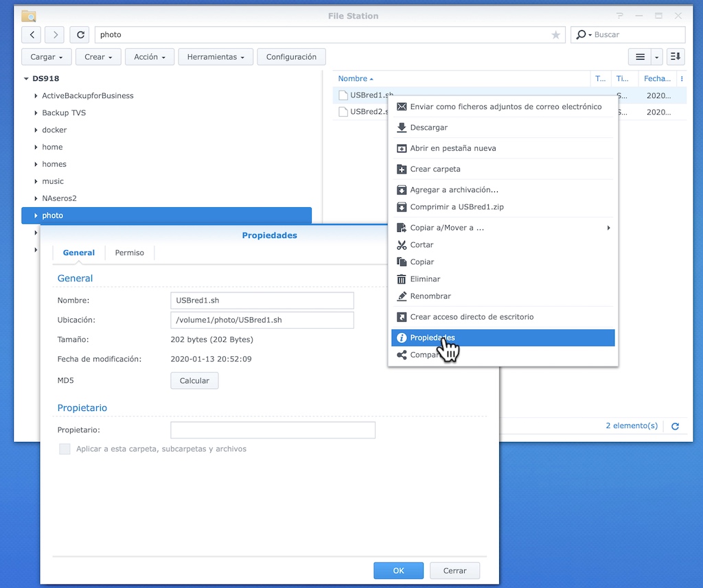Open the Herramientas dropdown menu
The width and height of the screenshot is (703, 588).
point(215,56)
